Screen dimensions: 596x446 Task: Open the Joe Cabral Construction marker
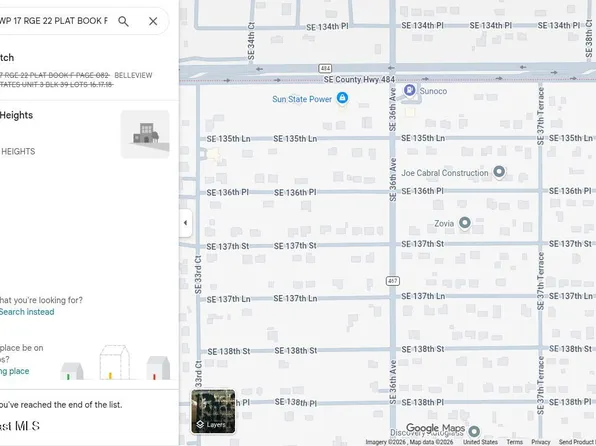point(499,171)
